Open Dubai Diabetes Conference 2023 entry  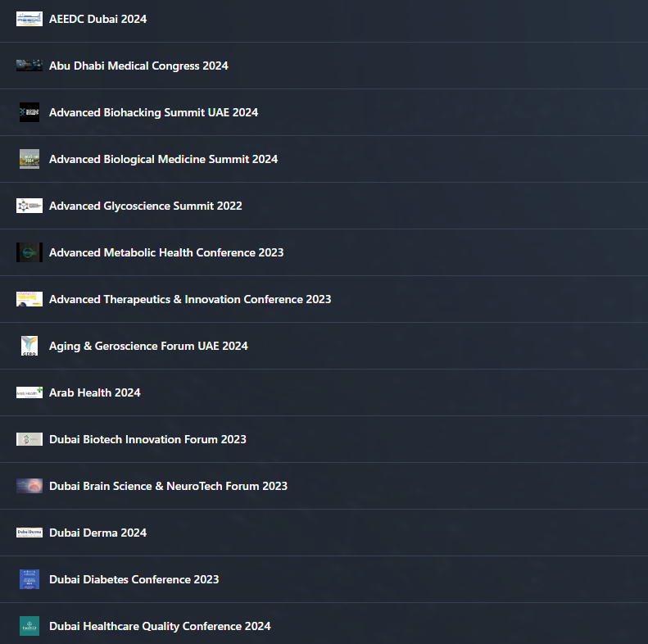[134, 579]
